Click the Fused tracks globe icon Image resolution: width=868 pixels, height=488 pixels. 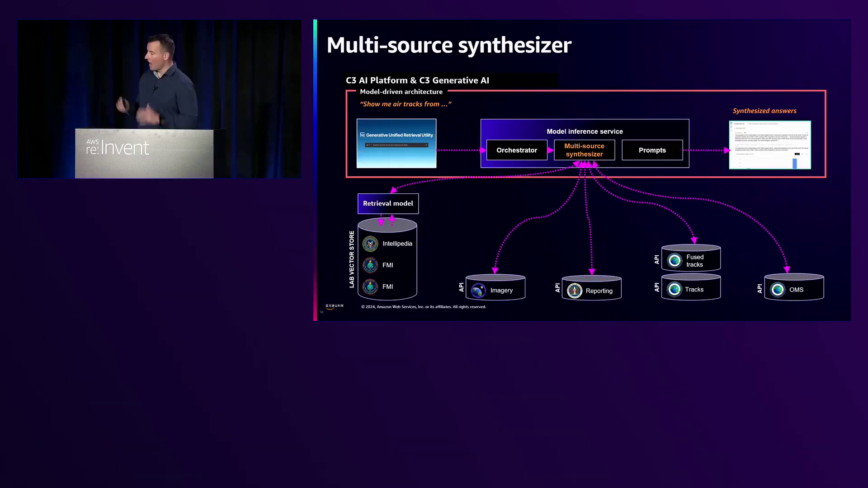click(675, 261)
